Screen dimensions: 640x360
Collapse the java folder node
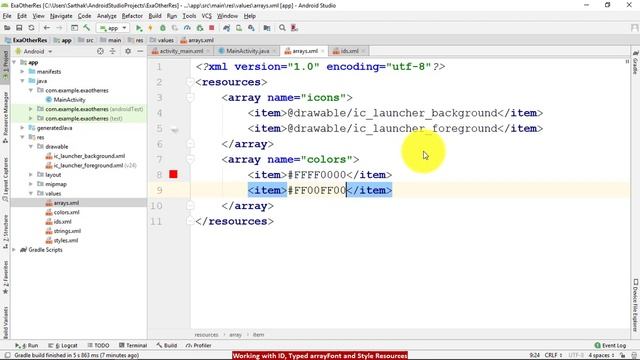[22, 81]
